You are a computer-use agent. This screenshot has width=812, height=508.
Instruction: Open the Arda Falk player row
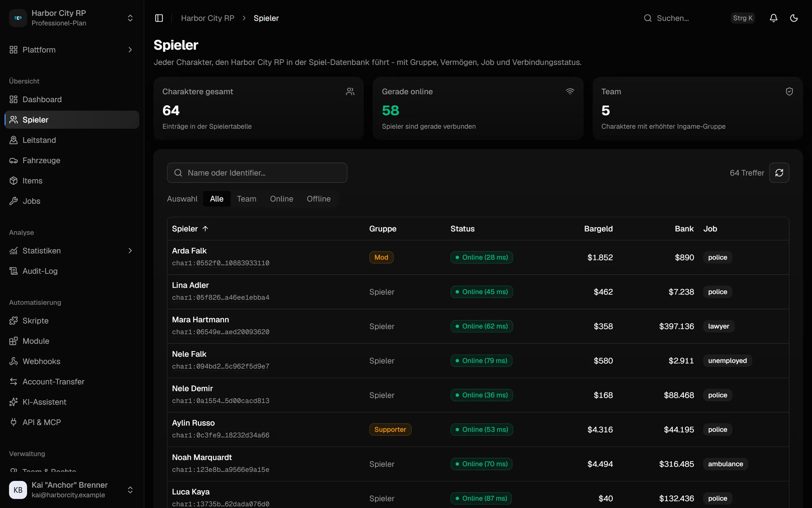tap(478, 257)
